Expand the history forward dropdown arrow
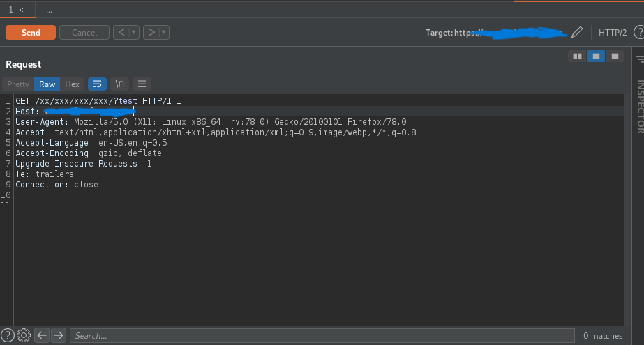Viewport: 644px width, 345px height. pos(163,32)
